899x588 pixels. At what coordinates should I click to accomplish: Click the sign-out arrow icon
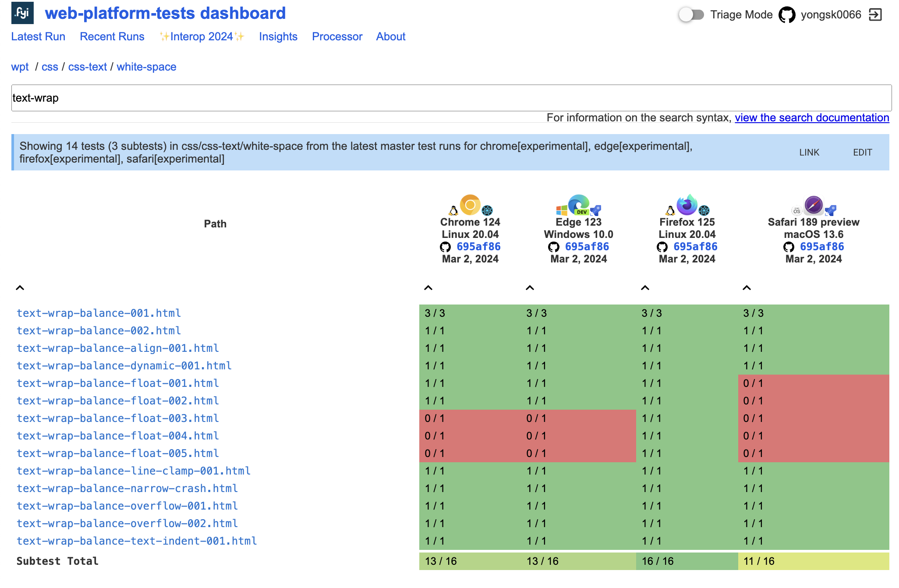click(875, 15)
